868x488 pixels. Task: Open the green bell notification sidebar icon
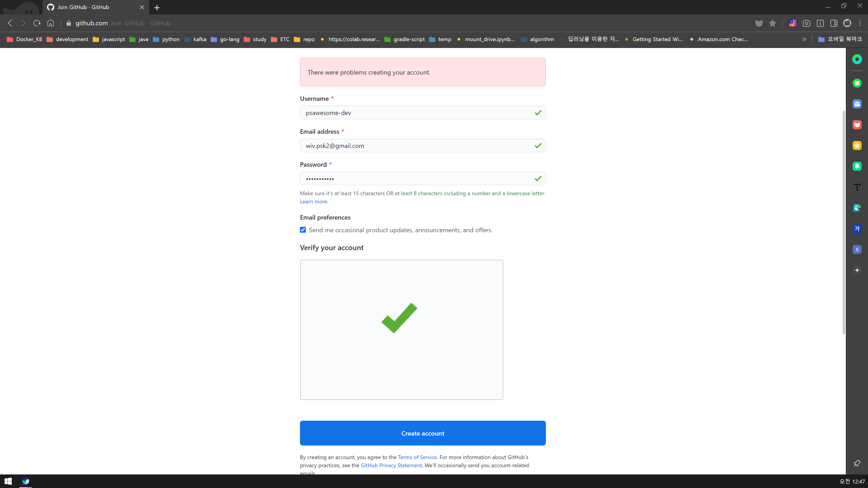857,166
